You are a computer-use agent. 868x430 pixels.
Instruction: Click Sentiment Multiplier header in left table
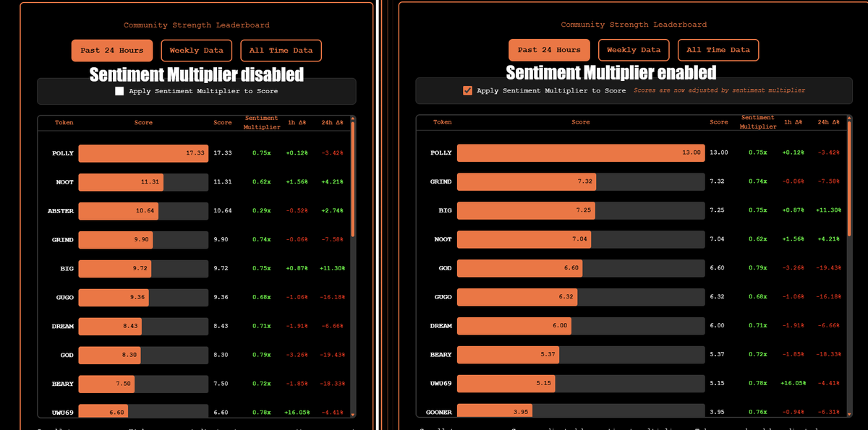(262, 122)
